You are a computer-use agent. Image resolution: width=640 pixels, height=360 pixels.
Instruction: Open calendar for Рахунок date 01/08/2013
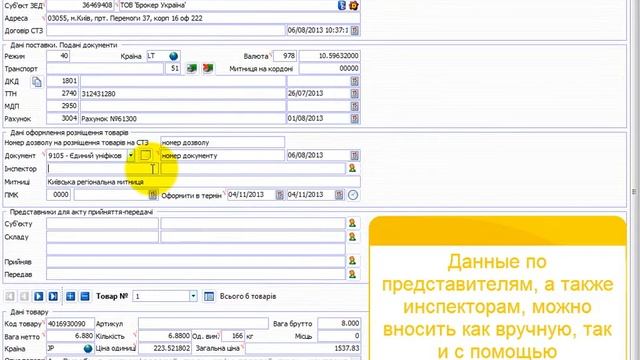point(355,119)
